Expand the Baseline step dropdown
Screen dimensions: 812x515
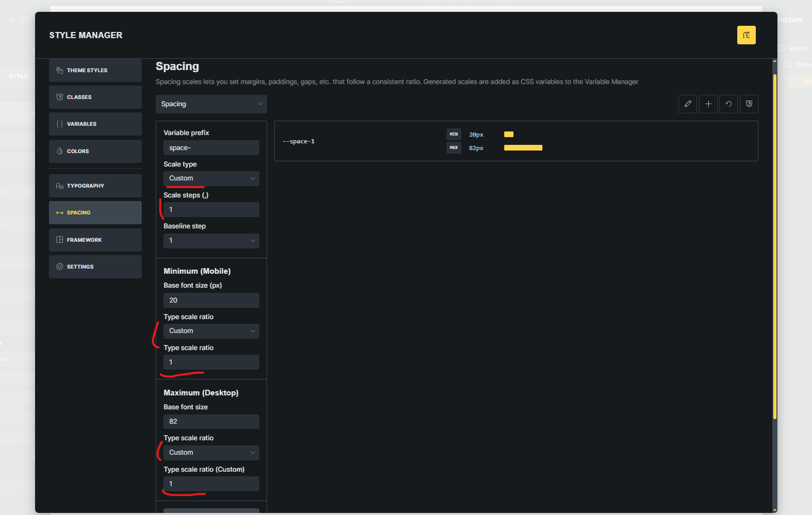click(211, 241)
